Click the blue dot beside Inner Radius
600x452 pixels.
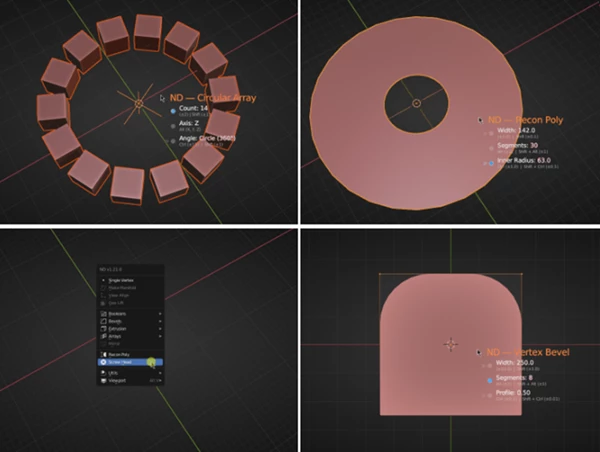[491, 163]
